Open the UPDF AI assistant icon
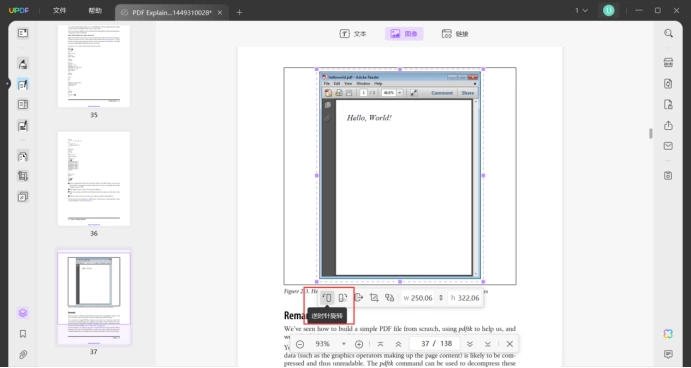Image resolution: width=691 pixels, height=368 pixels. coord(669,334)
